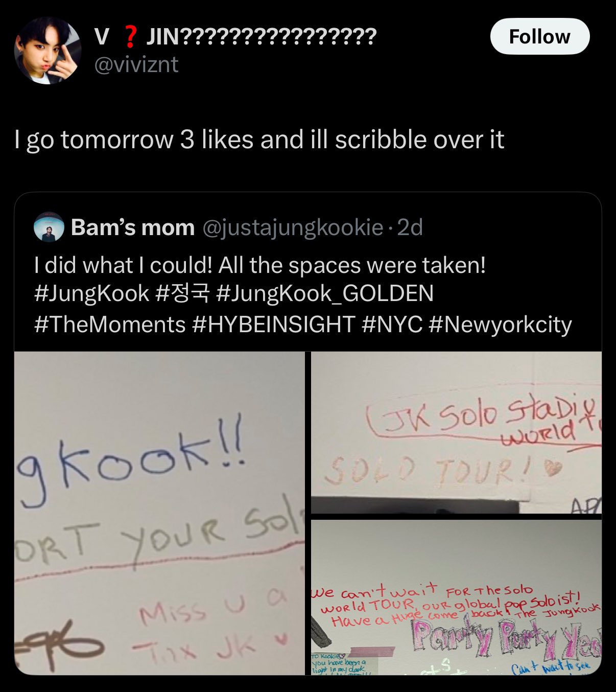Open the #정국 hashtag
Viewport: 616px width, 692px height.
click(x=183, y=293)
